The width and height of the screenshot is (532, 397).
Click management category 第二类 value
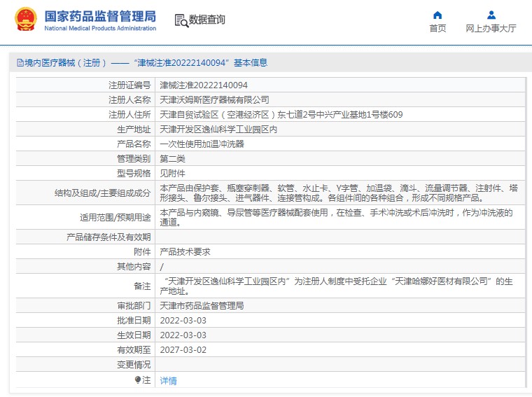172,159
